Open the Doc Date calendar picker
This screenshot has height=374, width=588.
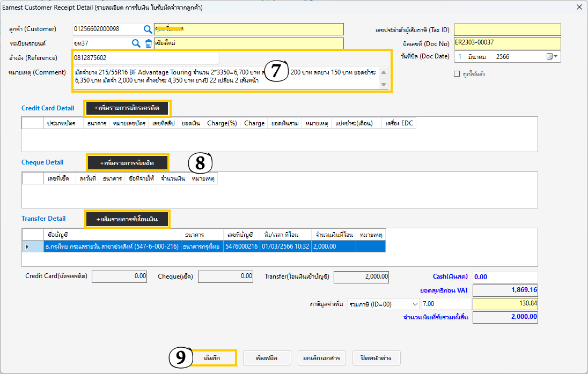tap(552, 56)
